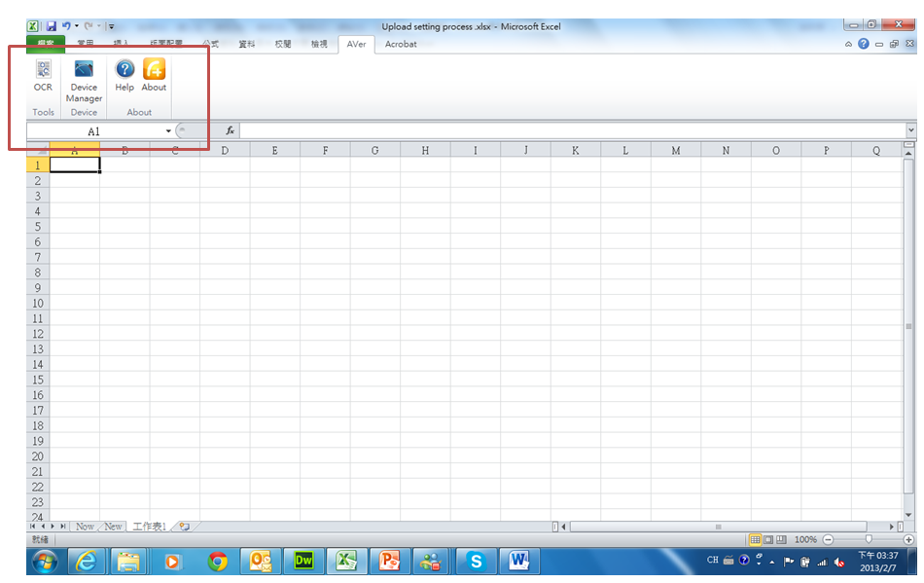The width and height of the screenshot is (924, 583).
Task: Show hidden system tray icons
Action: tap(772, 562)
